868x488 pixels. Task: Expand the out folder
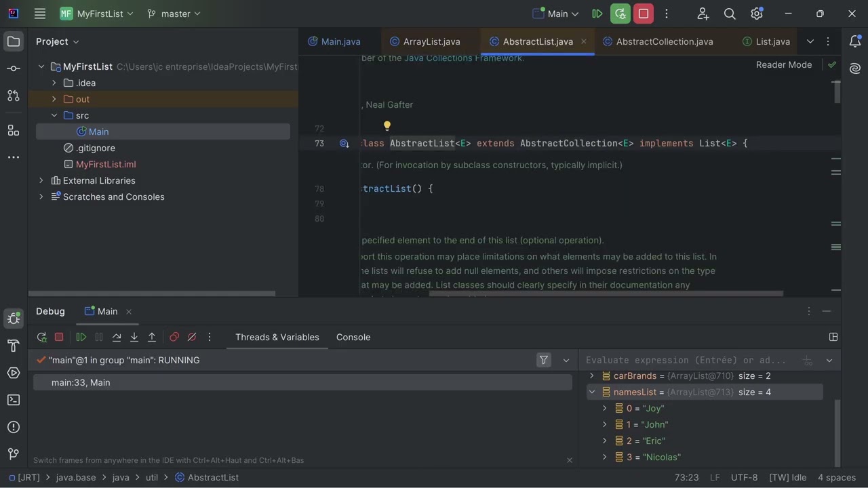pyautogui.click(x=54, y=99)
